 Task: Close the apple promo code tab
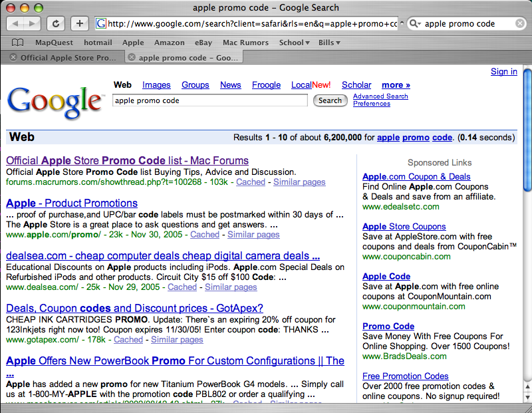click(132, 57)
